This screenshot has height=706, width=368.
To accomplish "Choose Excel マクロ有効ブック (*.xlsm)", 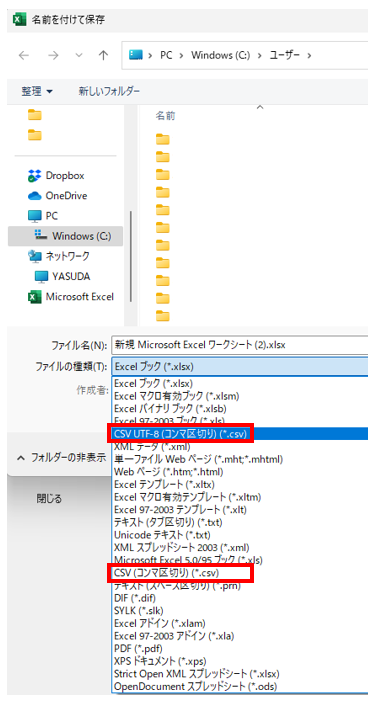I will 177,396.
